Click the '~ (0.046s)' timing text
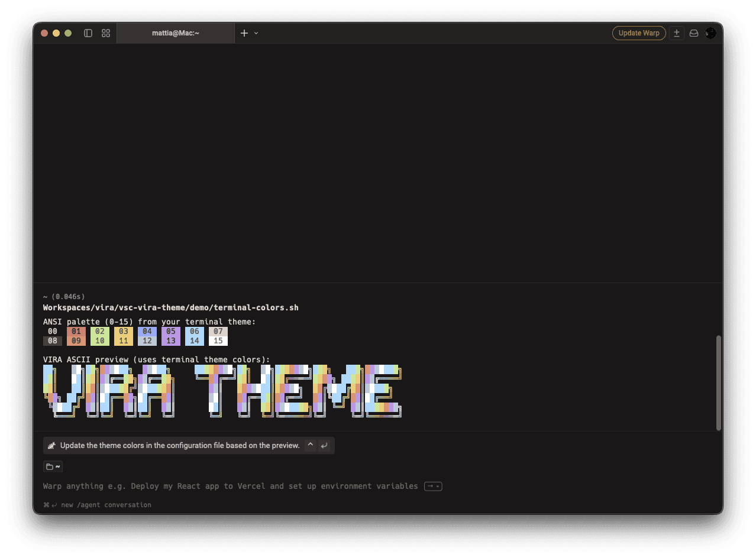 pyautogui.click(x=64, y=296)
